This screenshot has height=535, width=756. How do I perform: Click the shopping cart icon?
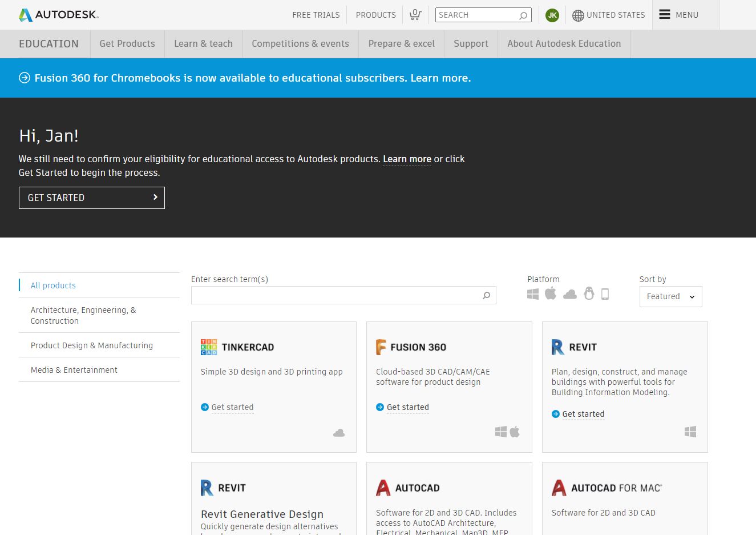[x=415, y=15]
